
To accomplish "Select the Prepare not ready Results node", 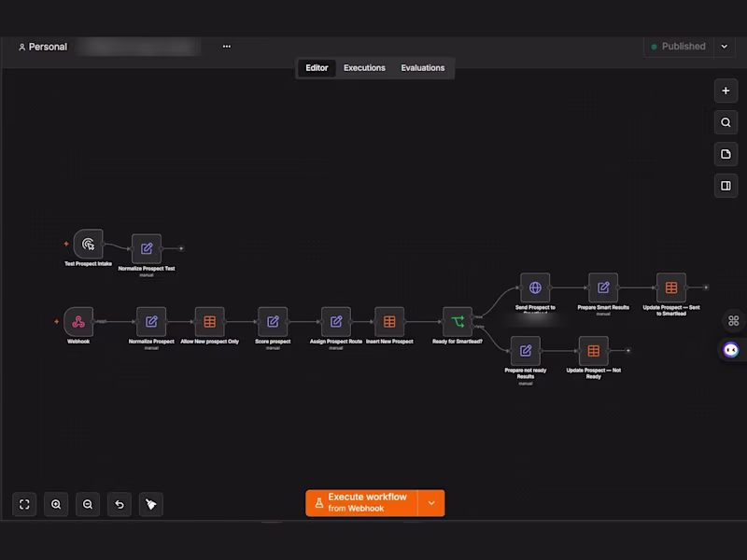I will 526,351.
